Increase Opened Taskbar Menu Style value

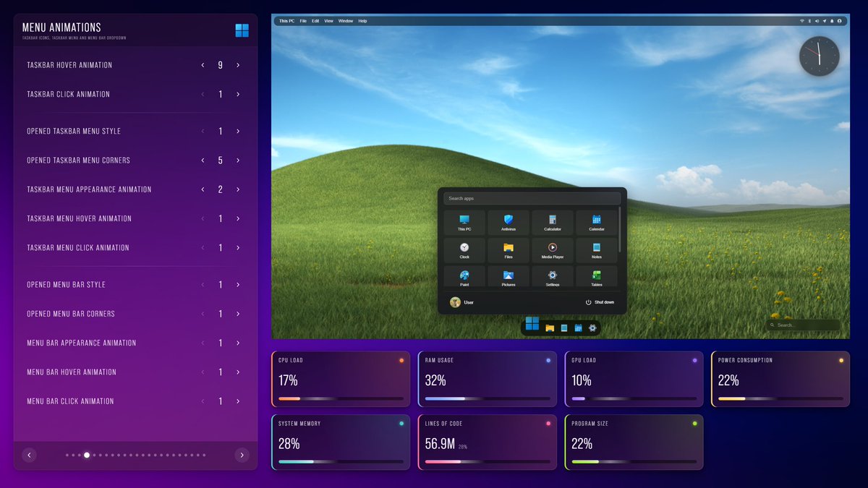coord(238,131)
